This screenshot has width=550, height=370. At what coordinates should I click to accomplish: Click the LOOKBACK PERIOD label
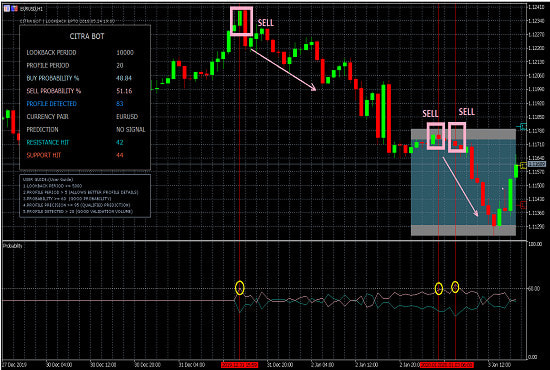(x=51, y=53)
